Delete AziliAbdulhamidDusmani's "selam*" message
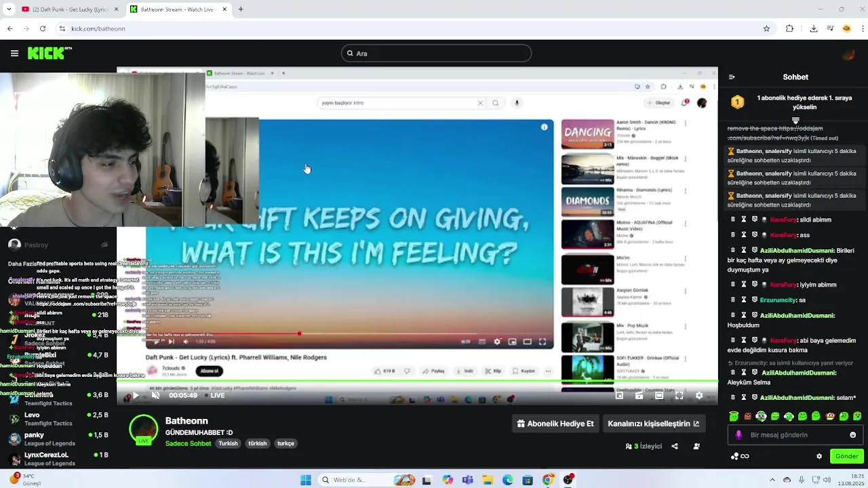Screen dimensions: 868x488 pyautogui.click(x=733, y=397)
